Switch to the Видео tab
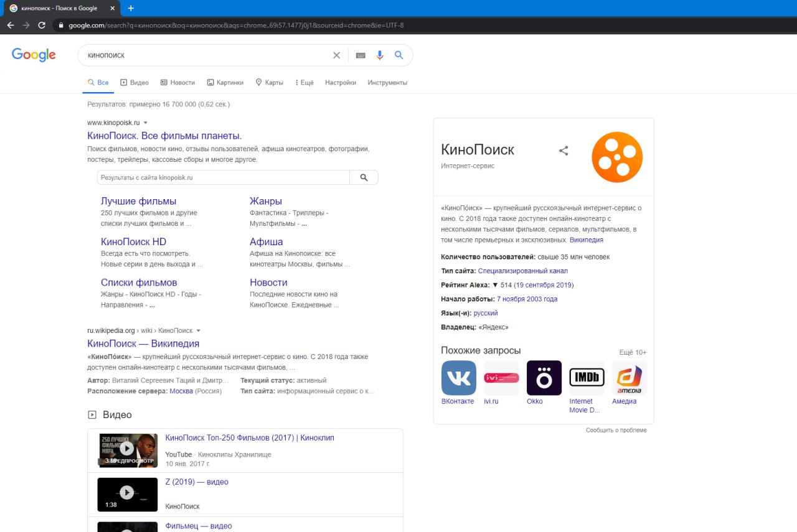Image resolution: width=797 pixels, height=532 pixels. coord(134,82)
